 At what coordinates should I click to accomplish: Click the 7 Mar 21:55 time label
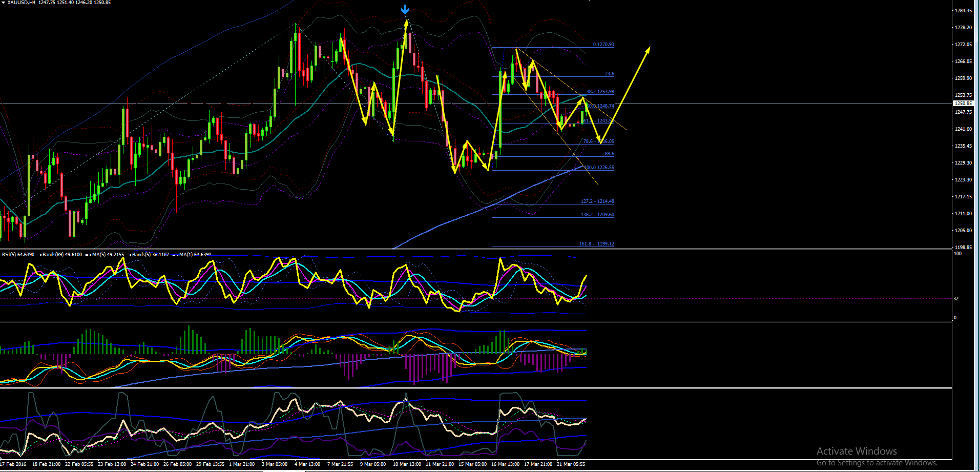click(x=340, y=464)
